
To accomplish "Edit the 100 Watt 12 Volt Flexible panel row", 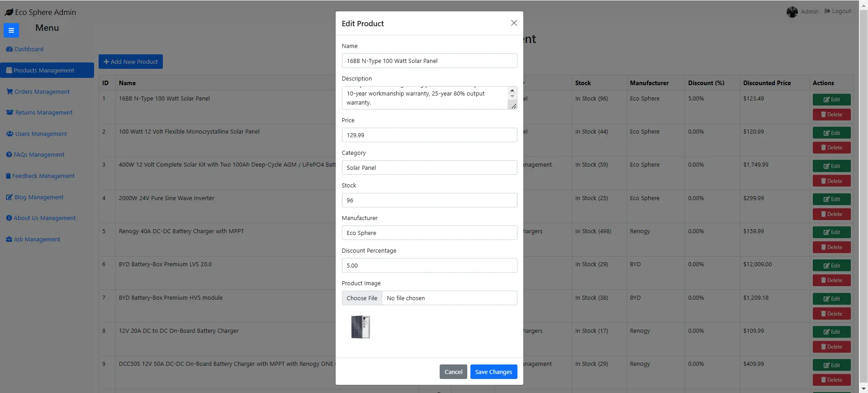I will coord(831,133).
